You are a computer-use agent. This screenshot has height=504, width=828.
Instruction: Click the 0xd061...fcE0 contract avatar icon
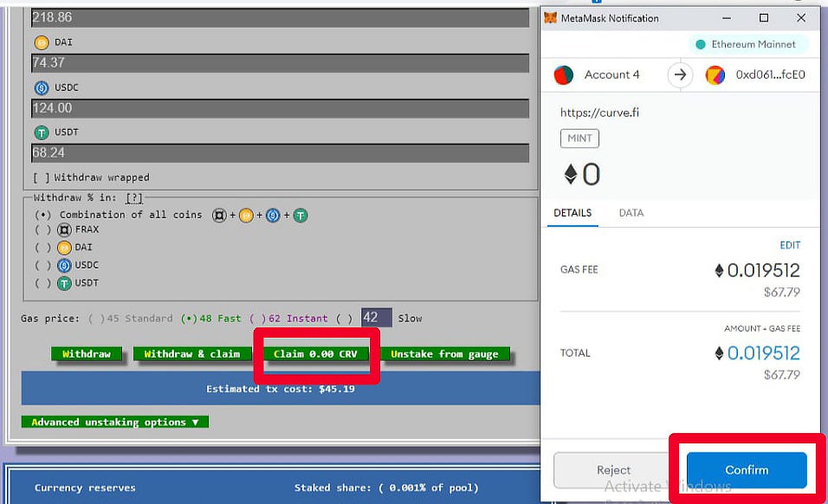click(715, 75)
